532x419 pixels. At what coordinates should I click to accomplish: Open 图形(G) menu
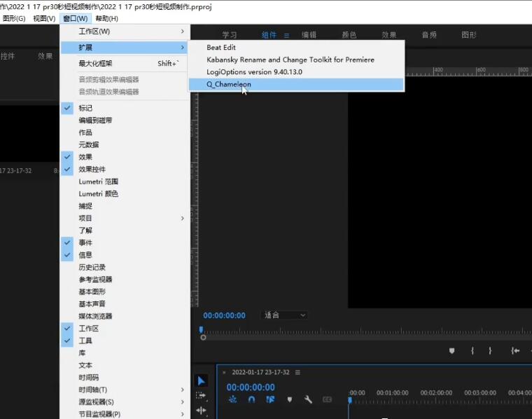click(14, 18)
